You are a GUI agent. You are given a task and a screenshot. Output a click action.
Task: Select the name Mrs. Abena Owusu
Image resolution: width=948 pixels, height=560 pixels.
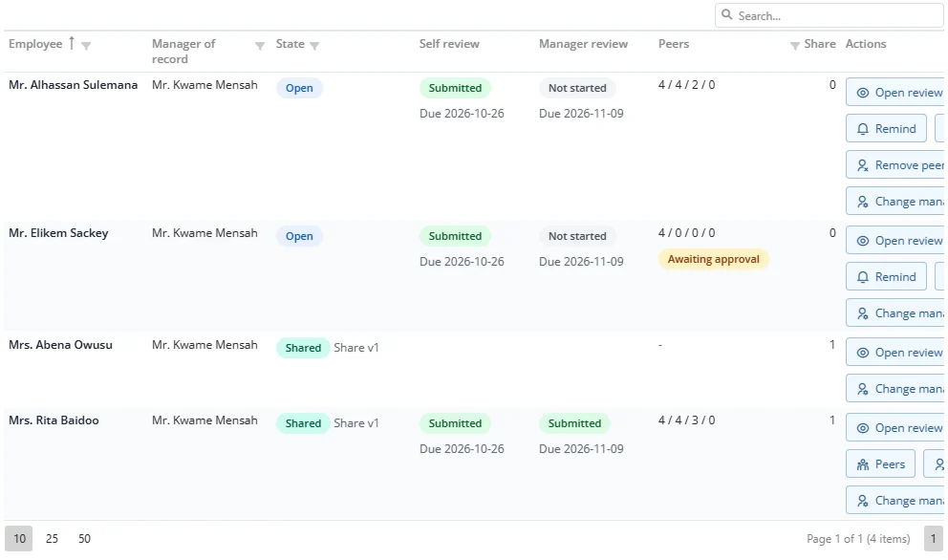click(60, 345)
